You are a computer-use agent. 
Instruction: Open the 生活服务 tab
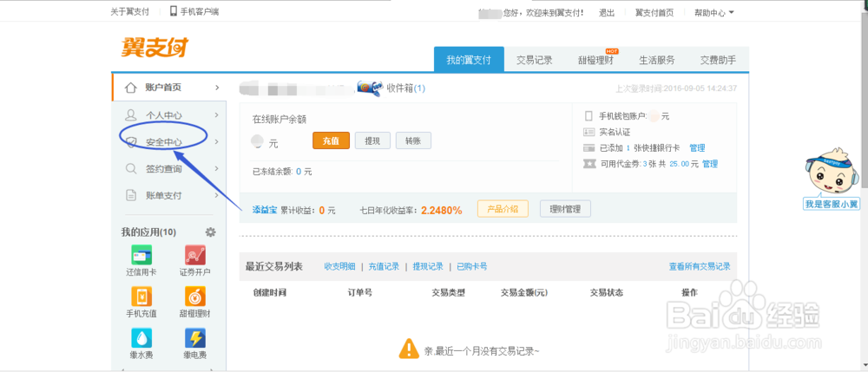[x=657, y=60]
